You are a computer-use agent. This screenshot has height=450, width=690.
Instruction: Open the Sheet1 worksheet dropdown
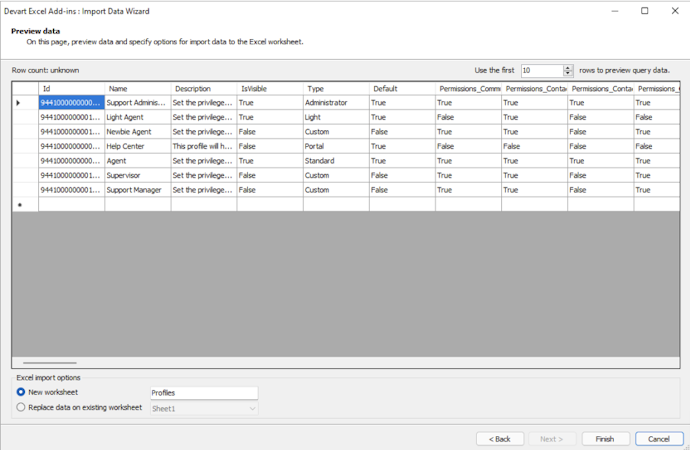tap(204, 409)
